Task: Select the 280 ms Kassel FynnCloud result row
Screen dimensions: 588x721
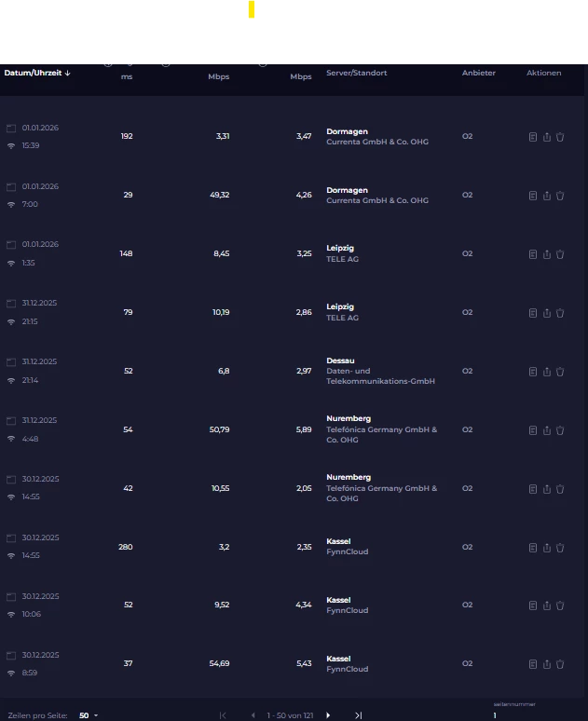Action: (280, 547)
